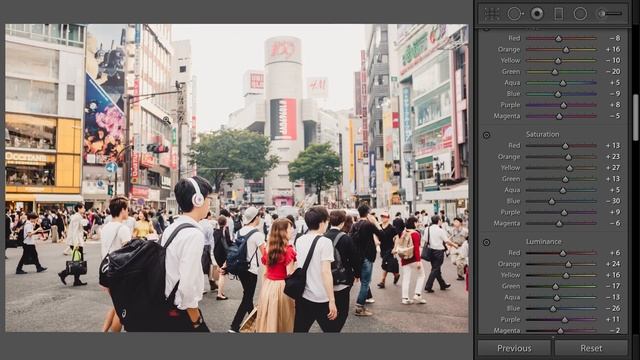This screenshot has width=640, height=360.
Task: Click the Saturation section heading
Action: pyautogui.click(x=542, y=134)
